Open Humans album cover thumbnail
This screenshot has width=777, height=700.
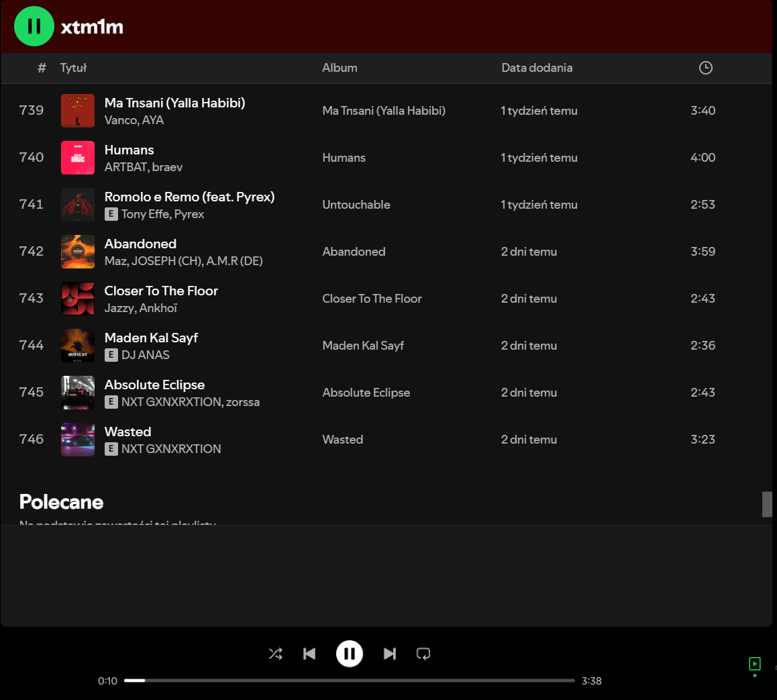click(x=78, y=158)
